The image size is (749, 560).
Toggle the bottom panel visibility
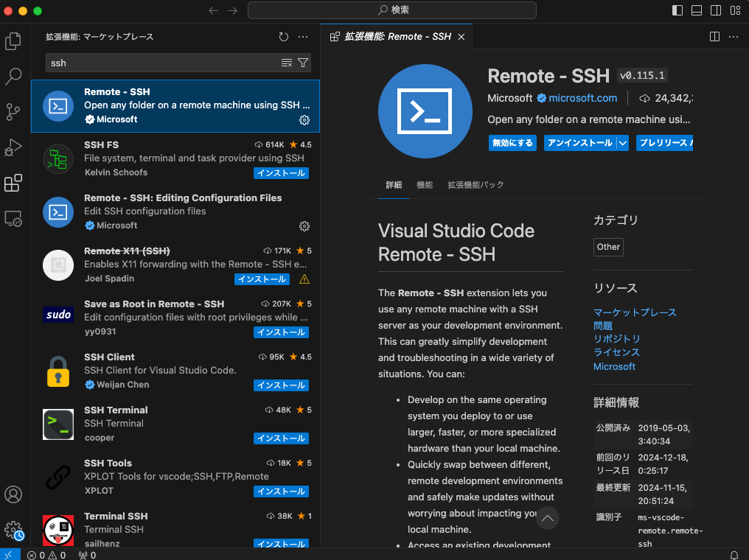point(697,10)
